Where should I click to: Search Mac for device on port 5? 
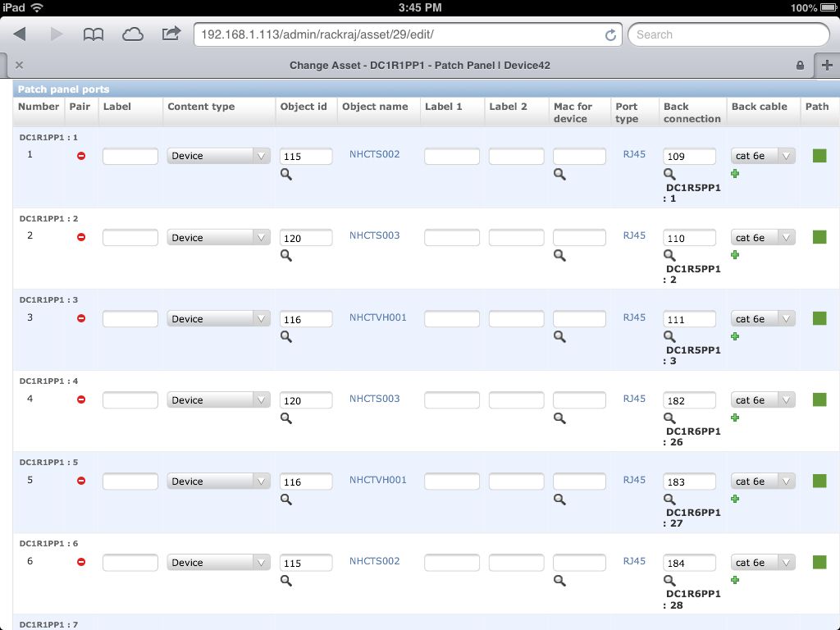559,500
